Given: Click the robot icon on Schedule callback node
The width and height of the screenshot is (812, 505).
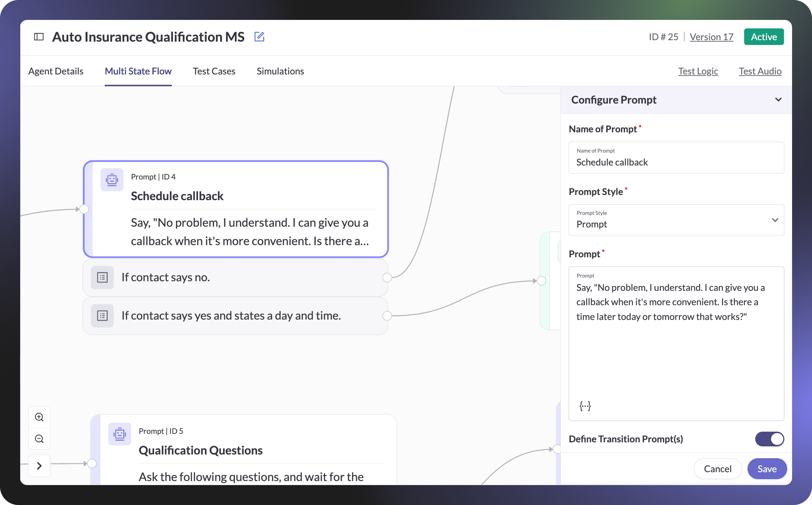Looking at the screenshot, I should pos(112,180).
